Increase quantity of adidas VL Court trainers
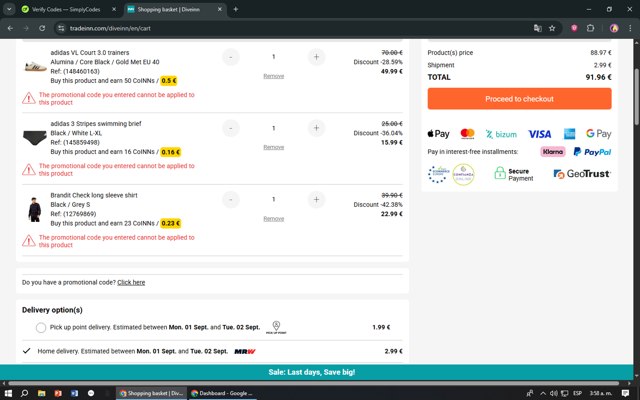640x400 pixels. (x=316, y=57)
